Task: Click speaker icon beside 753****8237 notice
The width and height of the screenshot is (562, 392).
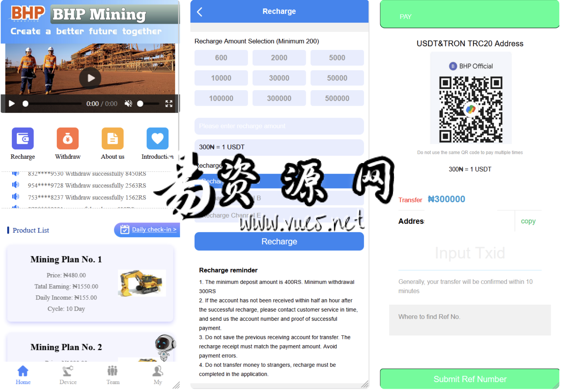Action: pos(15,197)
